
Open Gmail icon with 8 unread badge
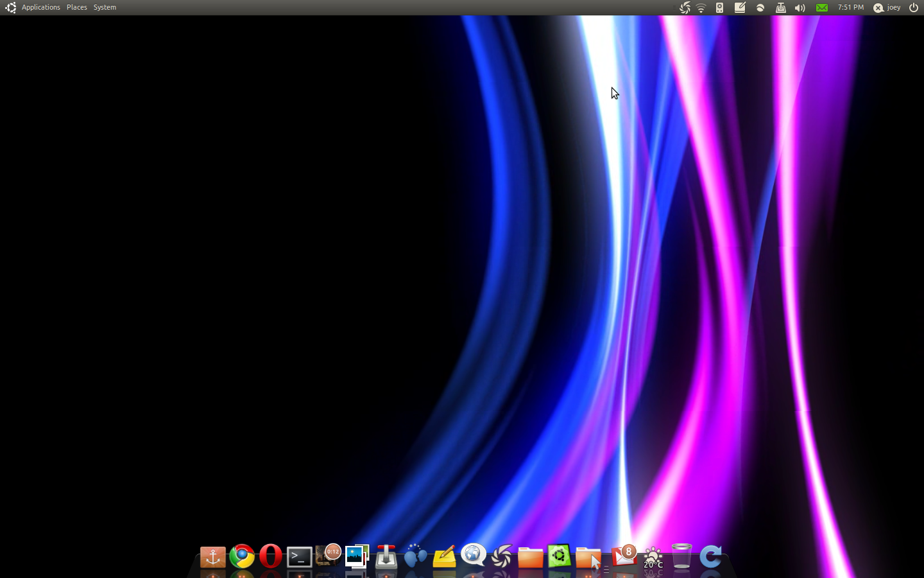623,556
